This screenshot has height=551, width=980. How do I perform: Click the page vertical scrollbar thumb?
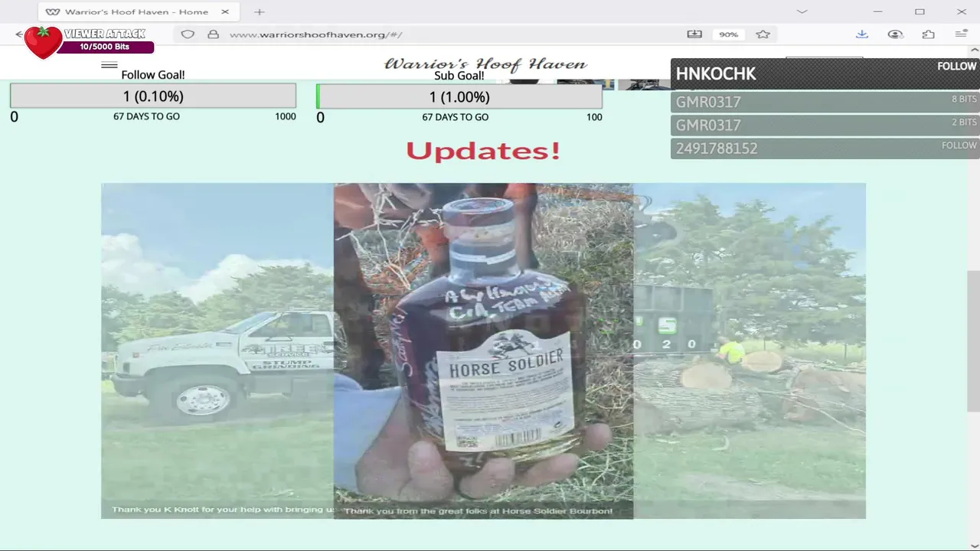(973, 341)
